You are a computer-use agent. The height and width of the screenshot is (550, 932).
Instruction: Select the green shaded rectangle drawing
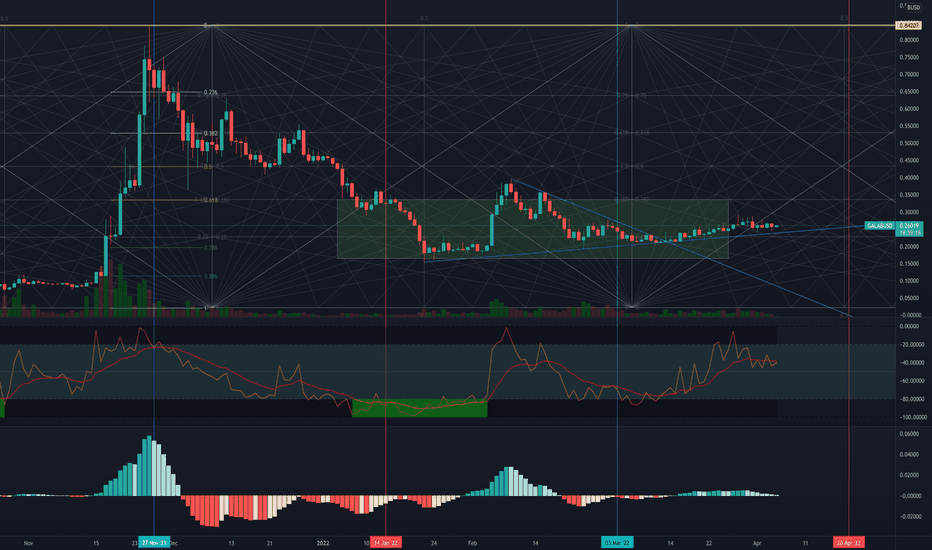(x=533, y=229)
